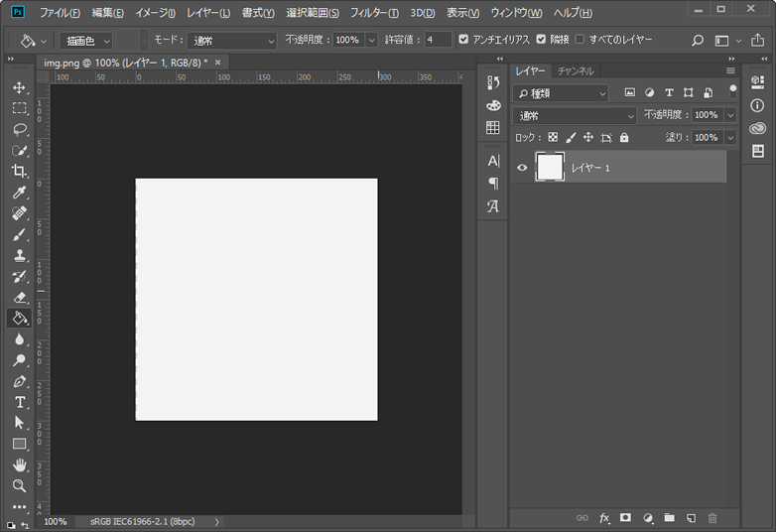Viewport: 776px width, 532px height.
Task: Toggle lock position
Action: coord(587,138)
